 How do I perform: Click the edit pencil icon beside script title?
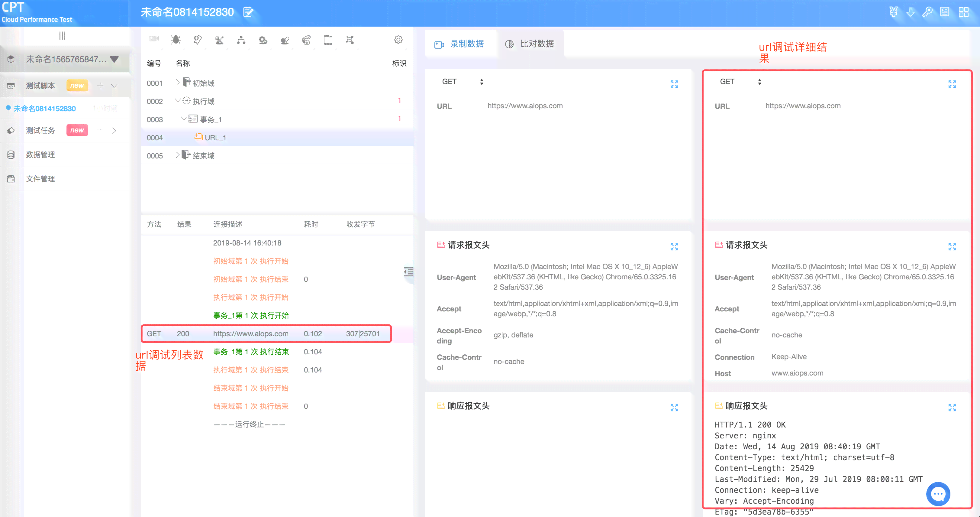coord(248,12)
